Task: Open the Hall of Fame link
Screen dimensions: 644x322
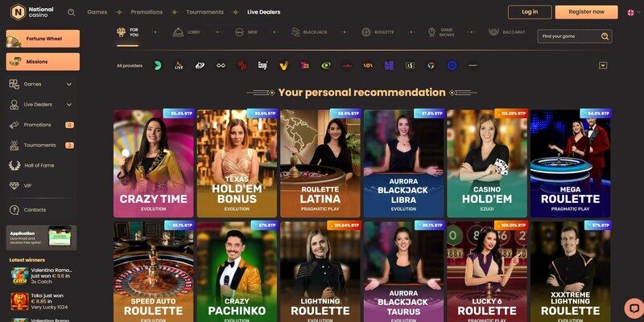Action: (x=39, y=166)
